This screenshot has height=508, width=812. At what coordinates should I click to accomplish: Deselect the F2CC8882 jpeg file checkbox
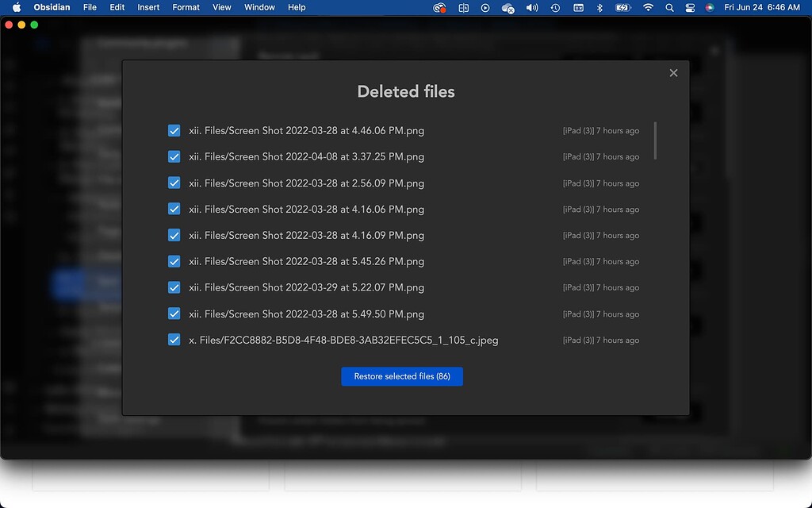[174, 340]
